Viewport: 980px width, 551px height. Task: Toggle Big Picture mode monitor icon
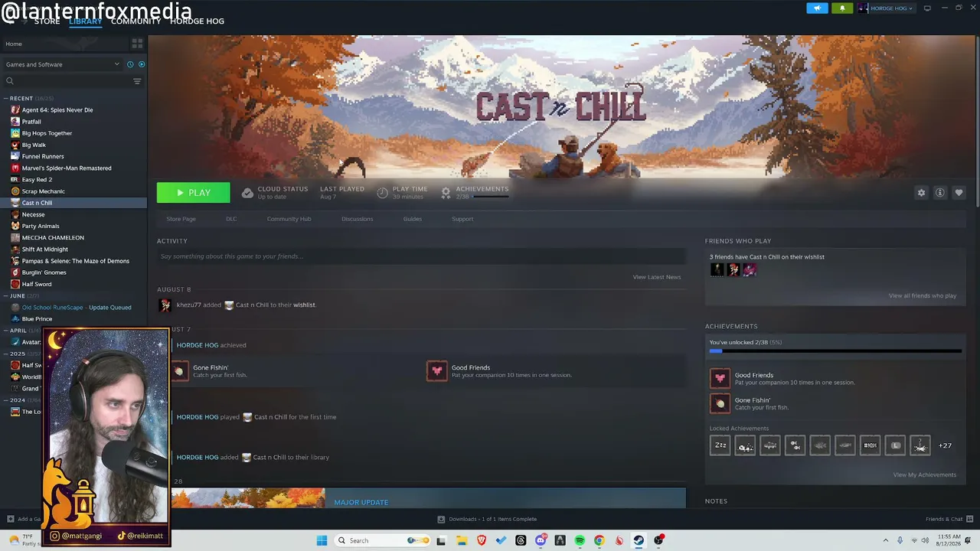[927, 8]
